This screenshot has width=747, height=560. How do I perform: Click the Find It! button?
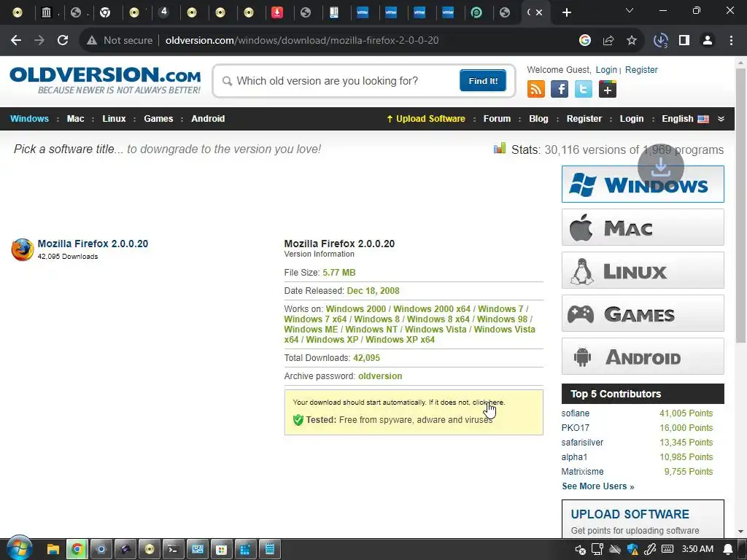[483, 80]
